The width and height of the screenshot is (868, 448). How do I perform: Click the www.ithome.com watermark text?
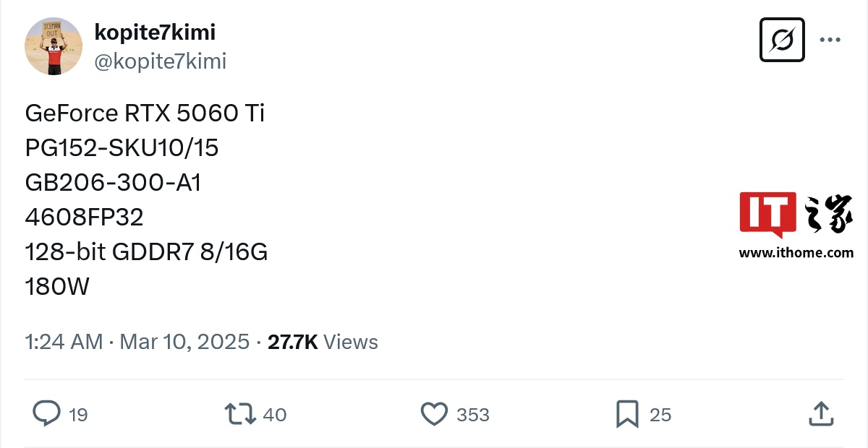(x=796, y=253)
